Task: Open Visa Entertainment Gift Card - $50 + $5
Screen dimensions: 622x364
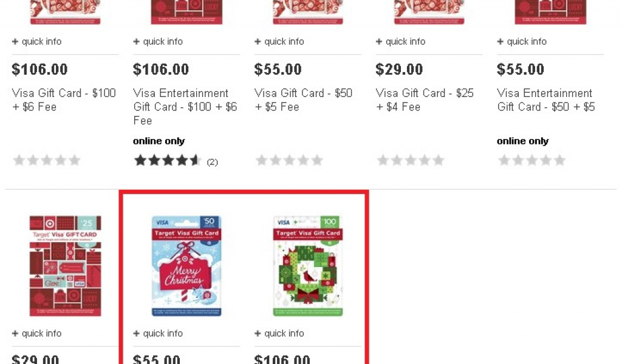Action: pos(546,100)
